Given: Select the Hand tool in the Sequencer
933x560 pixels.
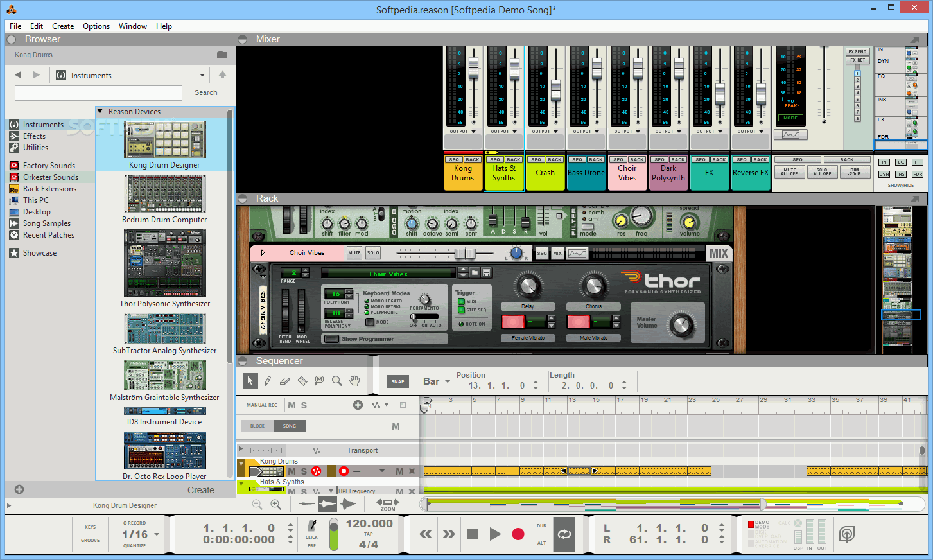Looking at the screenshot, I should point(354,381).
